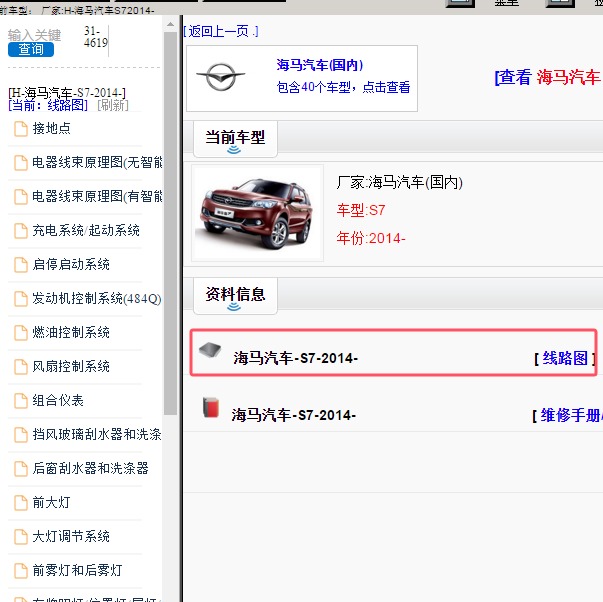The height and width of the screenshot is (602, 603).
Task: Click 厂家:海马汽车(国内) text
Action: [400, 182]
